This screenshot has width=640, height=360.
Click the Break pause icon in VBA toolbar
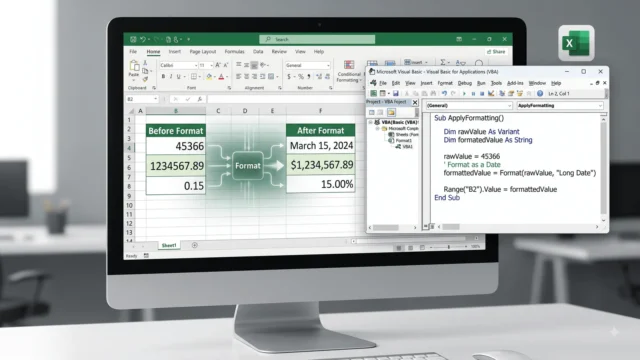pos(473,93)
